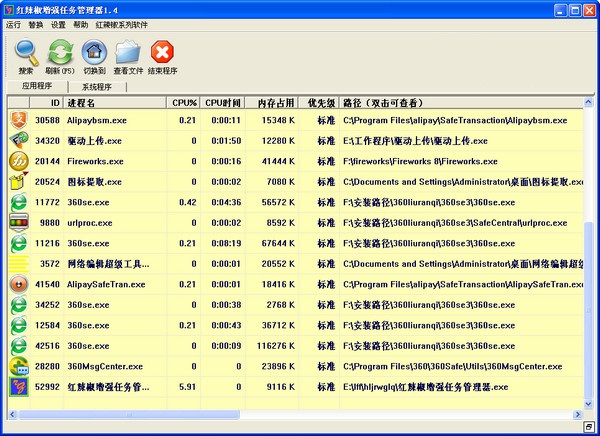Select the 驱动上传.exe process name

tap(95, 141)
